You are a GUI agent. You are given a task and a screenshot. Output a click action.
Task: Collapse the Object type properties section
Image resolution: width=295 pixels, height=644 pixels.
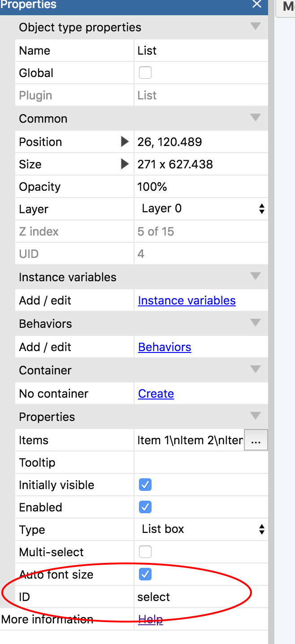(x=256, y=26)
